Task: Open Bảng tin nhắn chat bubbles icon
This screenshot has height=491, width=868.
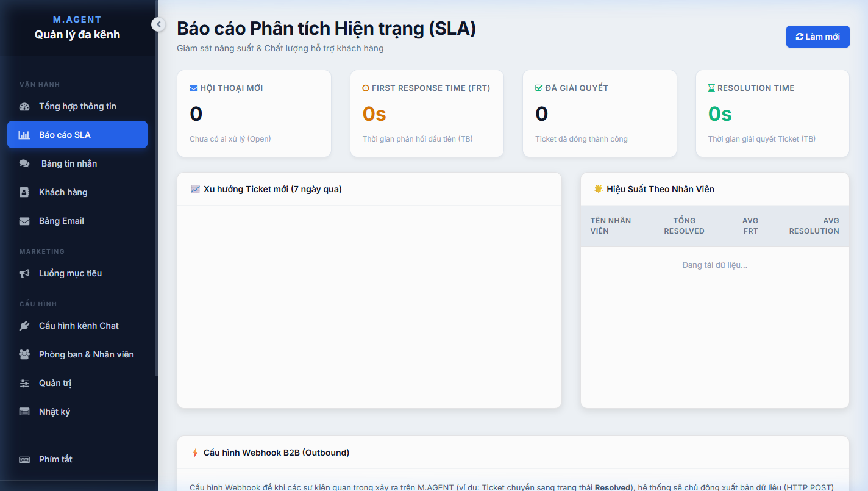Action: point(24,163)
